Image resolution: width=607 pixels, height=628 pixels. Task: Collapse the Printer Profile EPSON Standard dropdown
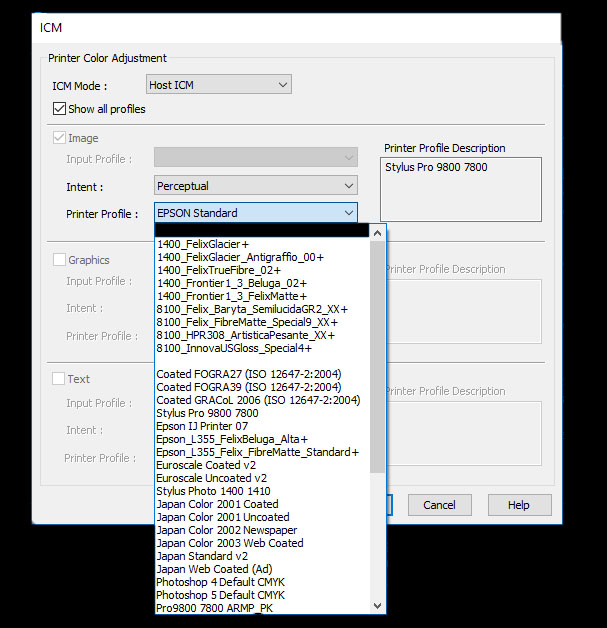[x=256, y=213]
